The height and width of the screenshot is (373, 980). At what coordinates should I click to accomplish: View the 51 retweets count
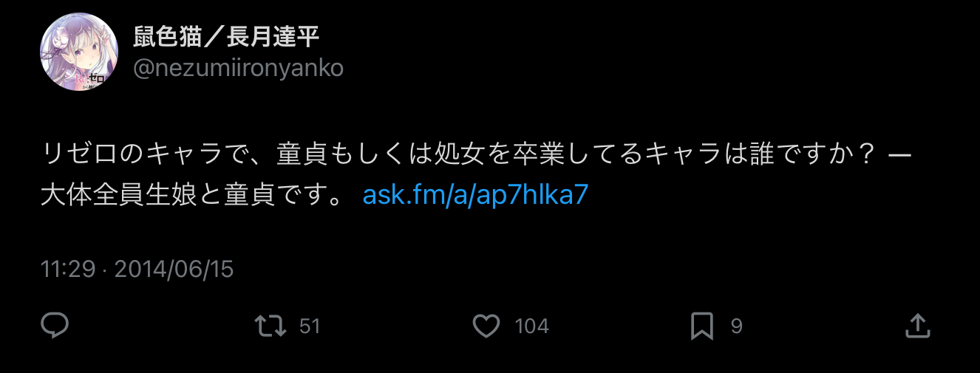[310, 326]
